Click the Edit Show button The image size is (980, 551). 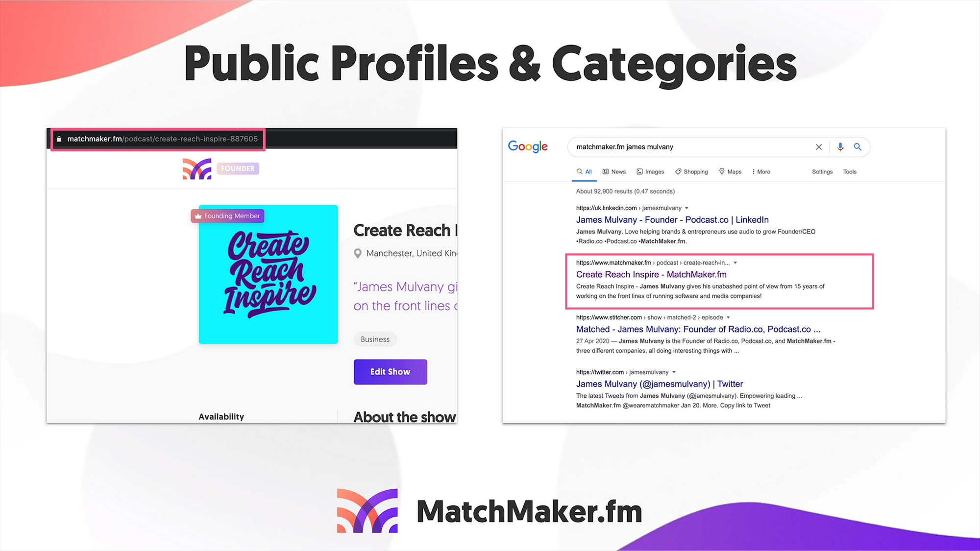(391, 371)
